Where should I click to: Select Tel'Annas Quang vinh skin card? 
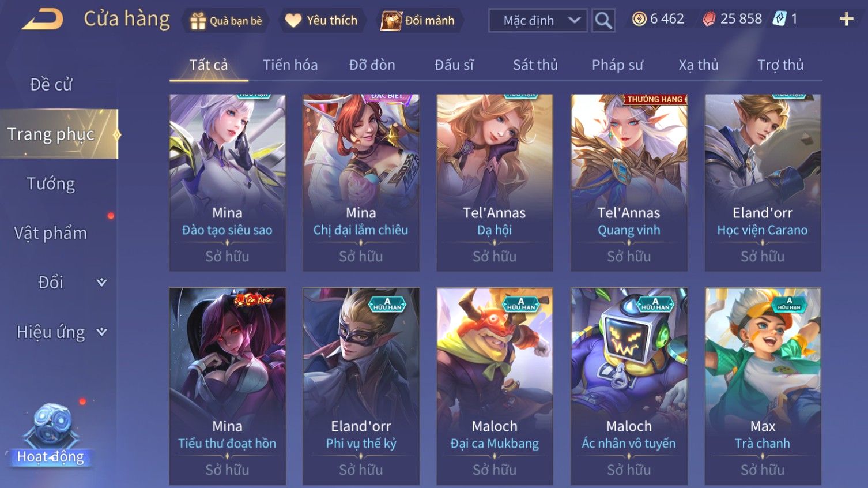[629, 183]
